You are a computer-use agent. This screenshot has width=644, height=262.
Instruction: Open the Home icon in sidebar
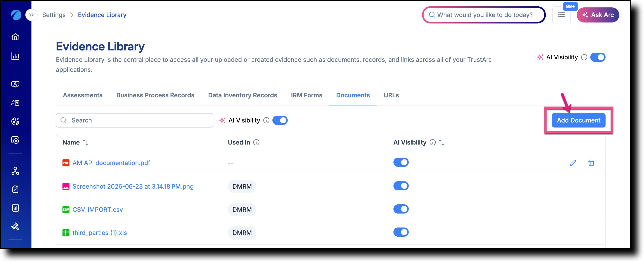15,37
